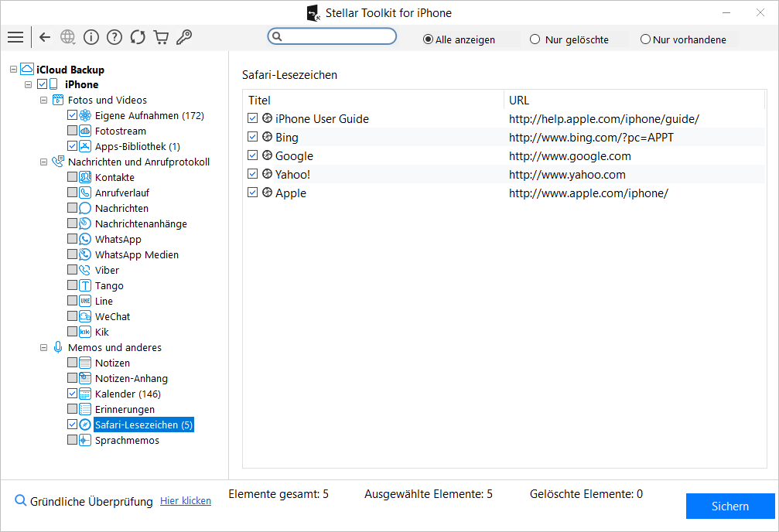This screenshot has height=532, width=779.
Task: Click the http://www.bing.com/?pc=APPT URL cell
Action: [591, 138]
